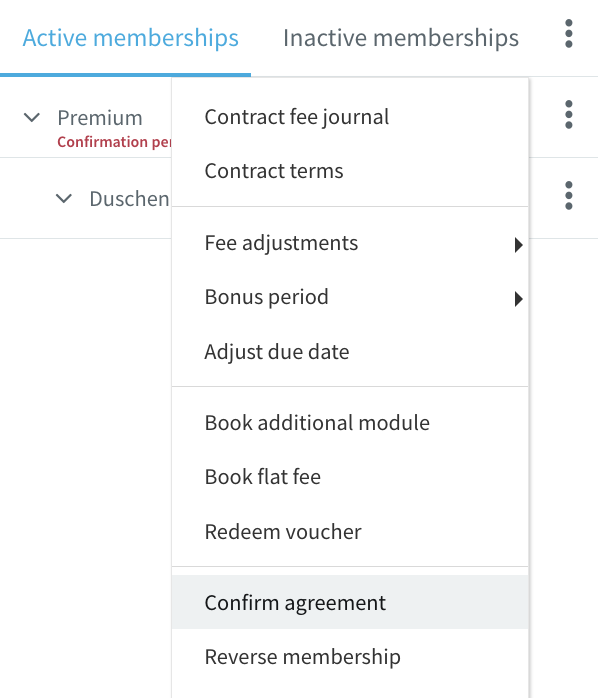
Task: Collapse the Duschen module chevron
Action: click(x=64, y=199)
